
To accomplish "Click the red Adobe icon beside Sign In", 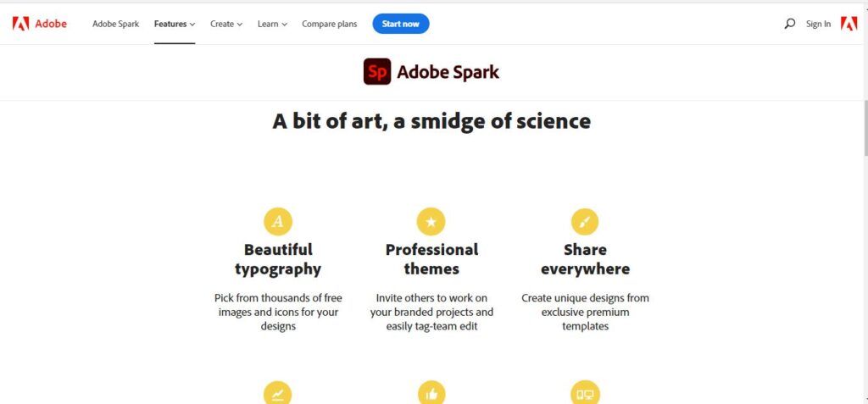I will 849,24.
